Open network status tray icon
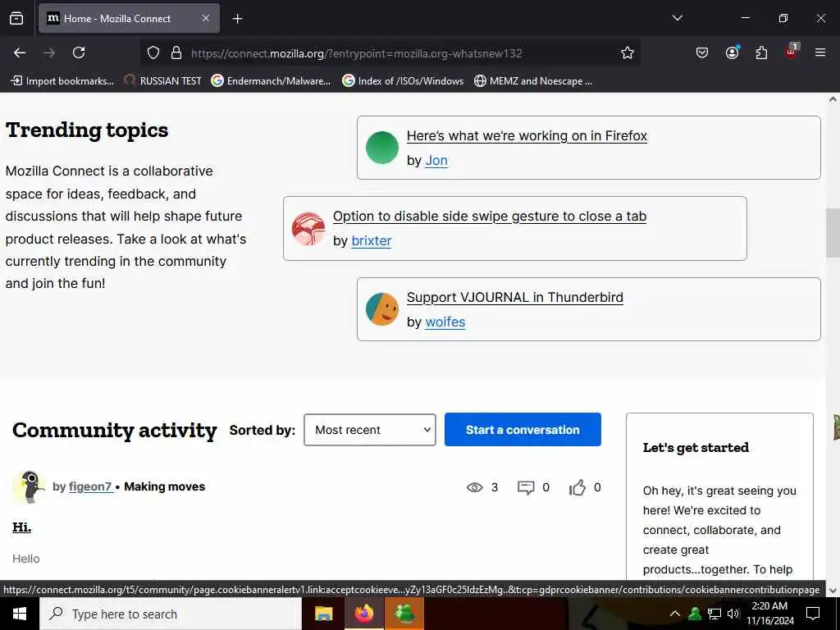Screen dimensions: 840x630 (x=714, y=614)
